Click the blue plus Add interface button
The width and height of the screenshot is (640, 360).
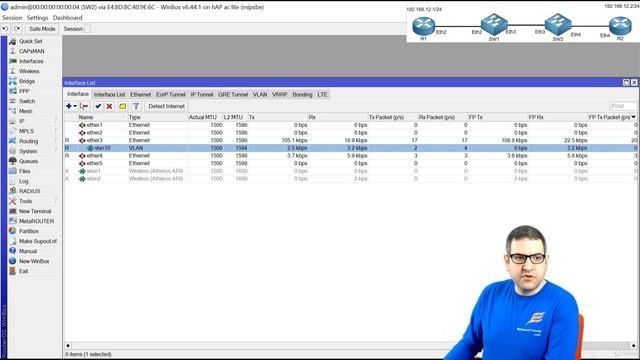[x=69, y=106]
